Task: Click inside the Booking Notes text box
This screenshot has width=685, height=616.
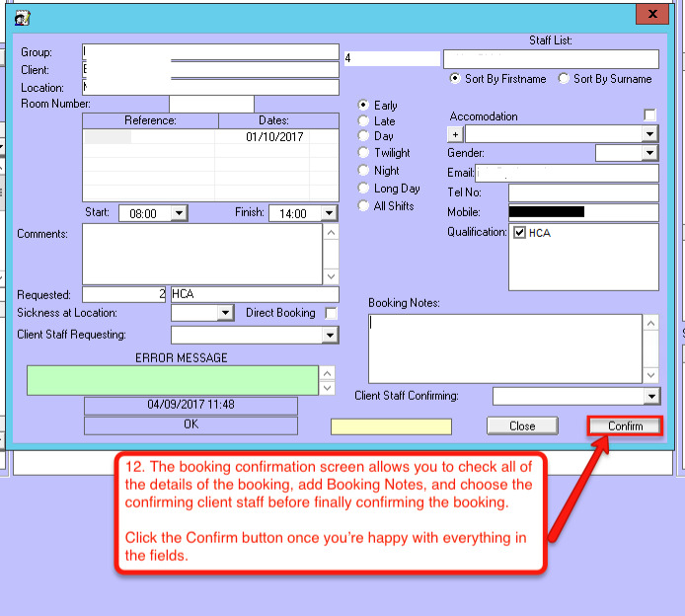Action: [x=504, y=347]
